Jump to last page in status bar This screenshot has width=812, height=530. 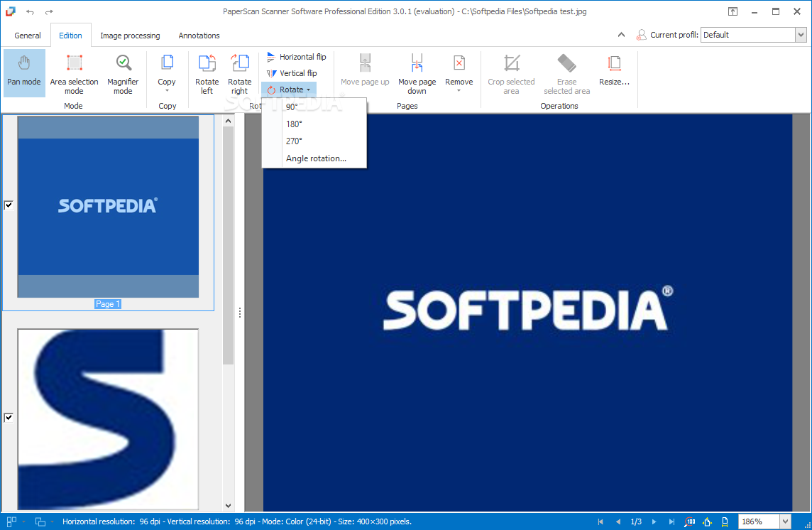pos(671,521)
